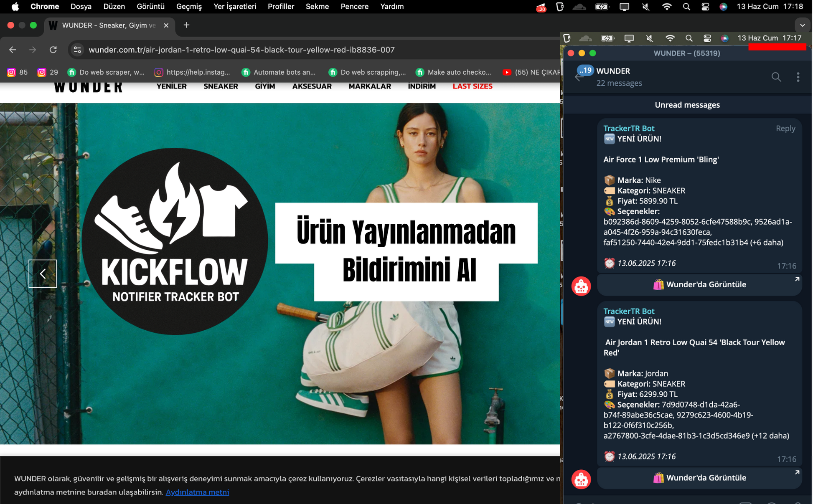Open the 'Automate bots an...' bookmark
The width and height of the screenshot is (813, 504).
pyautogui.click(x=279, y=72)
